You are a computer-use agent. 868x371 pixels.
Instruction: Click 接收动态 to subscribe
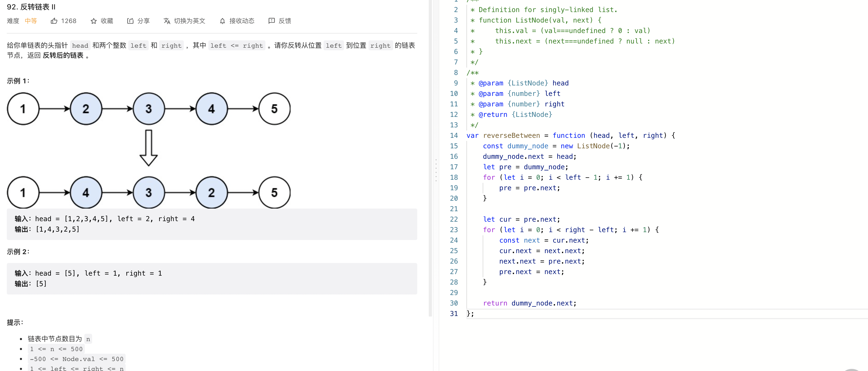click(242, 21)
